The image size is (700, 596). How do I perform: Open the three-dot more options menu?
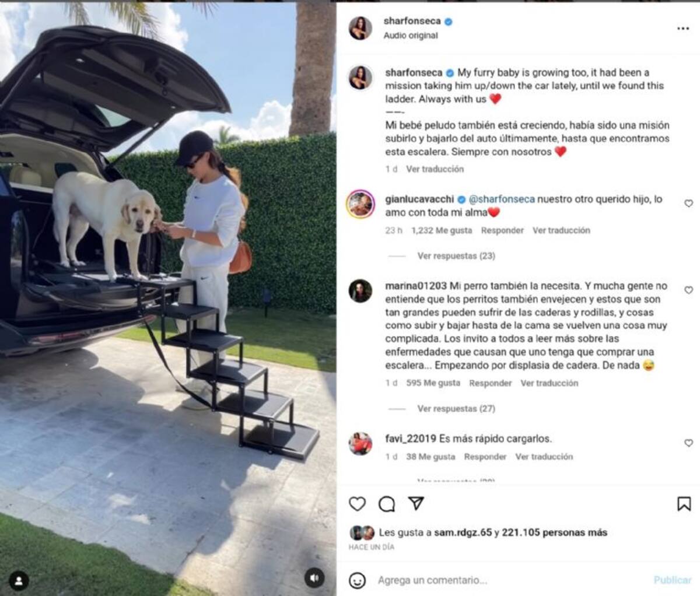tap(683, 29)
